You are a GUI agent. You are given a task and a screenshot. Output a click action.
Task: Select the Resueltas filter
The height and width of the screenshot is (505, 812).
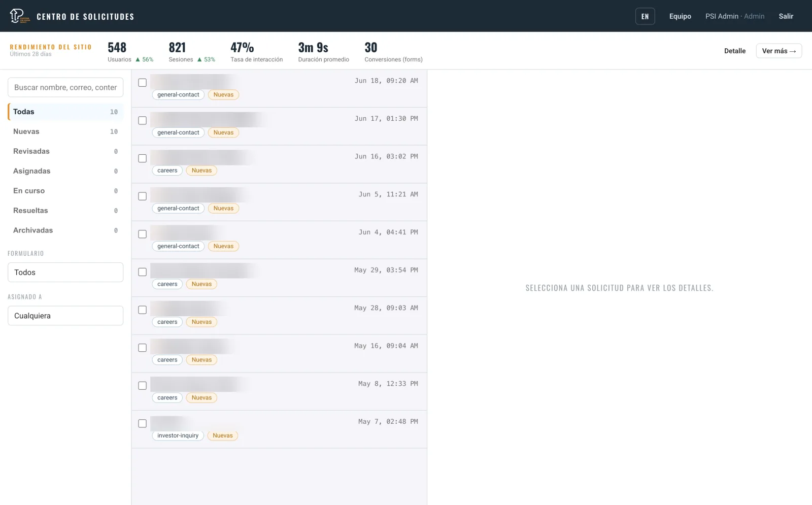tap(65, 211)
